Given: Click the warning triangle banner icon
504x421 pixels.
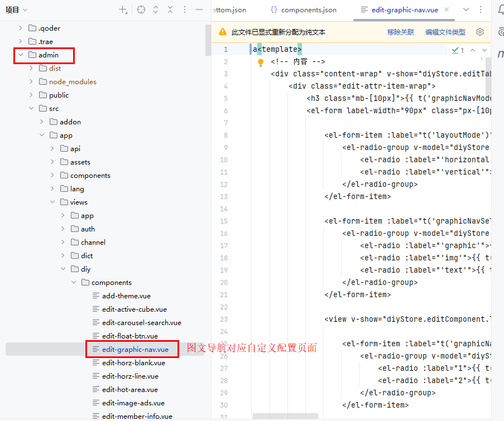Looking at the screenshot, I should pos(223,32).
